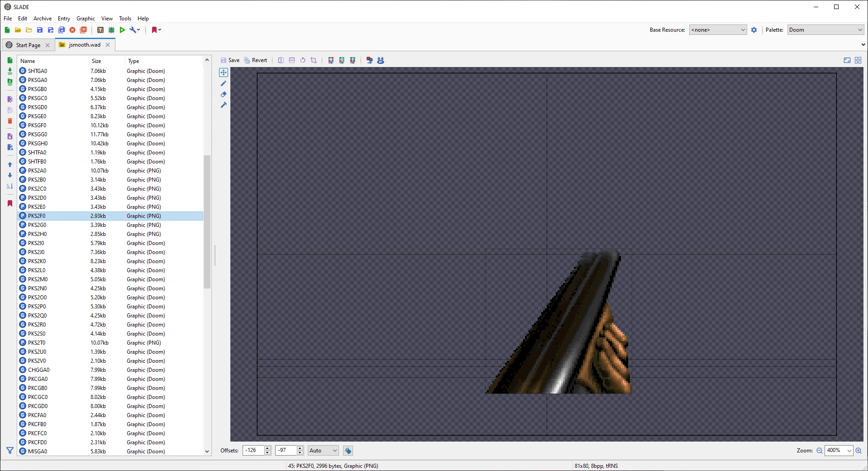Viewport: 868px width, 471px height.
Task: Click the Revert button
Action: point(256,60)
